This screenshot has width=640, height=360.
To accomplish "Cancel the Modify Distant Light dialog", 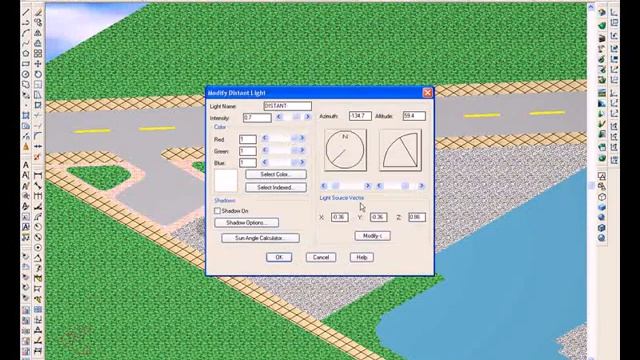I will (x=321, y=257).
